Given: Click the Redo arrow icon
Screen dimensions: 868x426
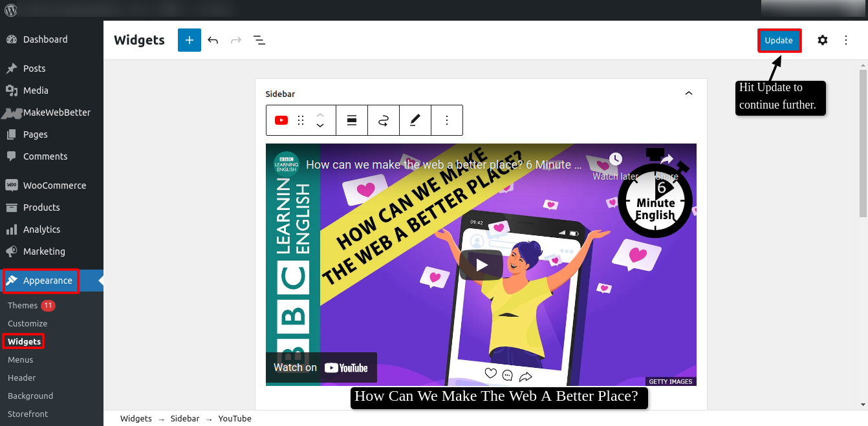Looking at the screenshot, I should [x=235, y=39].
